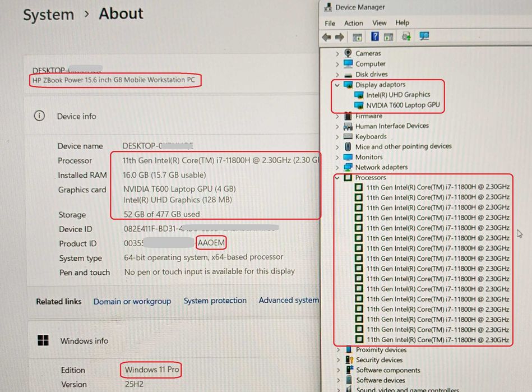Expand the Security devices chevron
This screenshot has width=532, height=392.
pos(338,360)
